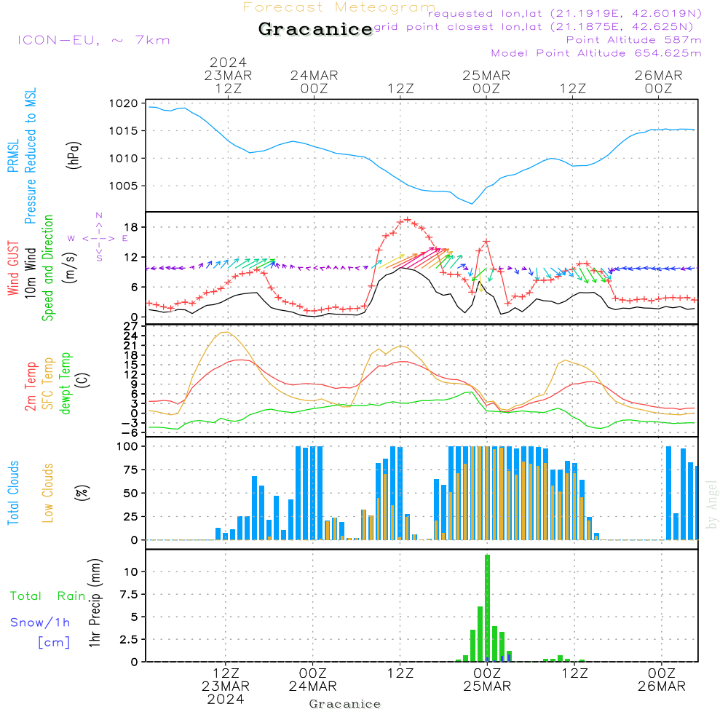Select the 7.5 value on precip axis
The width and height of the screenshot is (728, 728).
tap(129, 594)
